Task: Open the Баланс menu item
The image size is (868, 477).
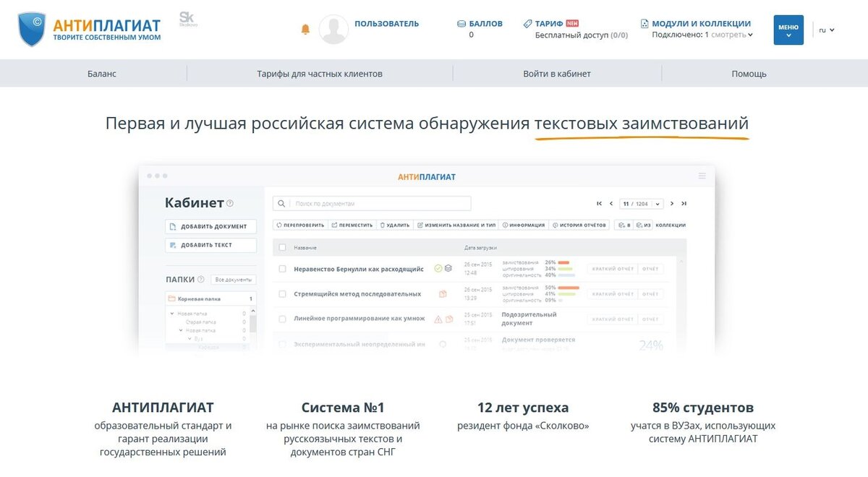Action: [102, 74]
